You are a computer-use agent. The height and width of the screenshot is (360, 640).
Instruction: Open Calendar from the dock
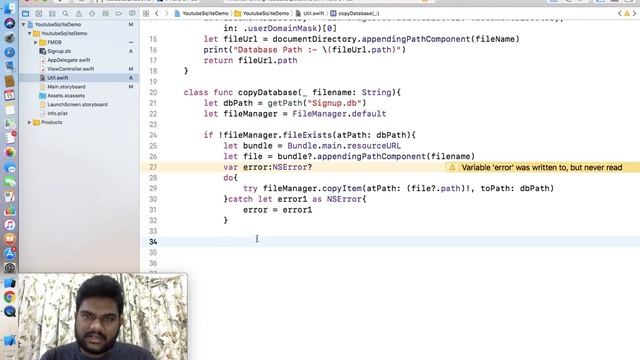pyautogui.click(x=10, y=95)
